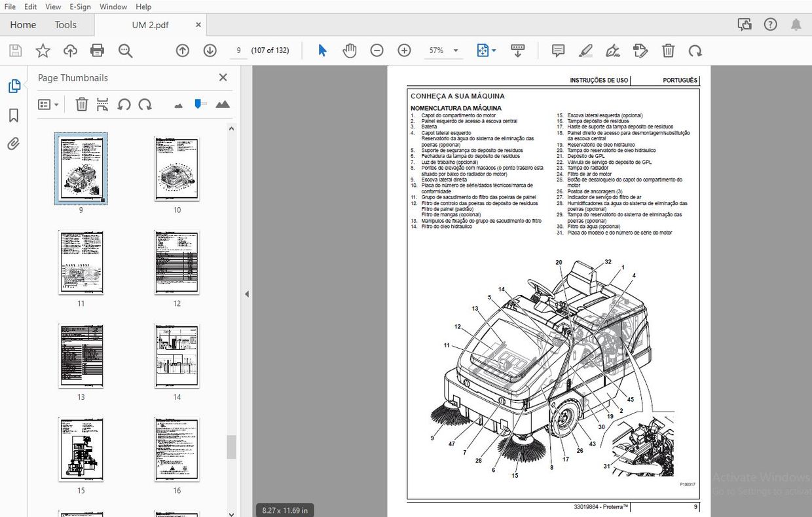The width and height of the screenshot is (812, 517).
Task: Open the Bookmarks panel icon
Action: point(14,115)
